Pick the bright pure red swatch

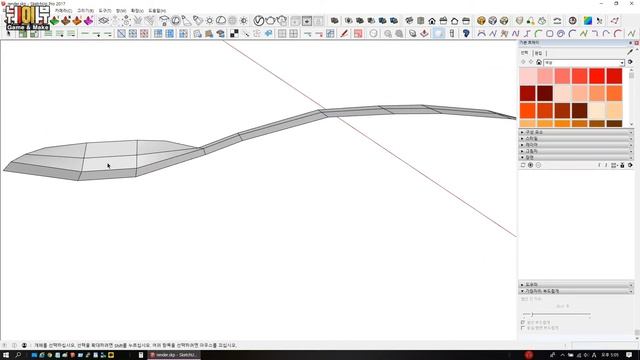(597, 76)
